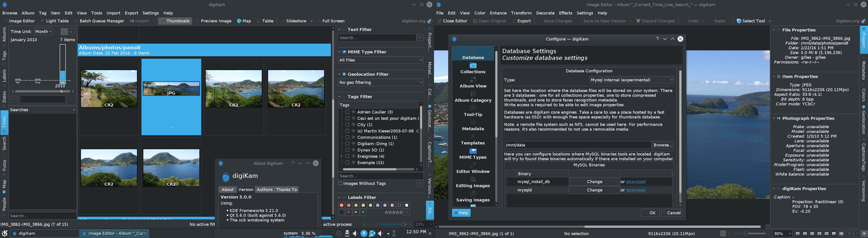This screenshot has width=868, height=238.
Task: Check the Digikam::Dimg (1) tag
Action: click(347, 144)
